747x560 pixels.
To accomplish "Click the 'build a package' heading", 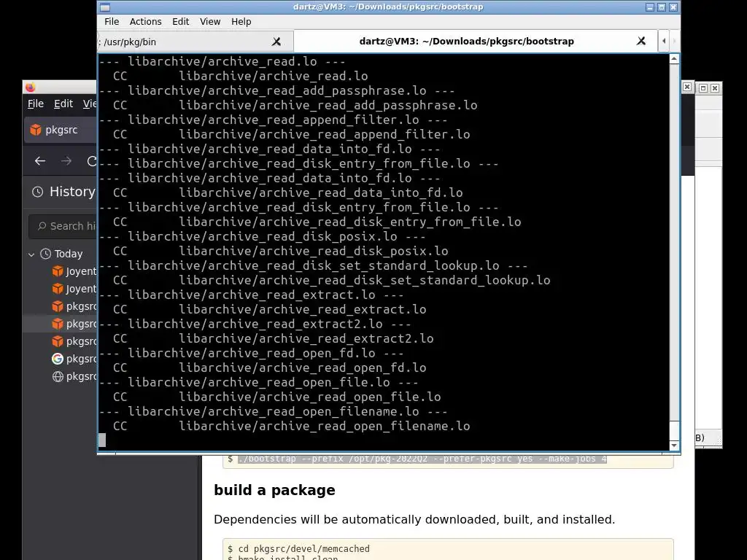I will pyautogui.click(x=274, y=490).
